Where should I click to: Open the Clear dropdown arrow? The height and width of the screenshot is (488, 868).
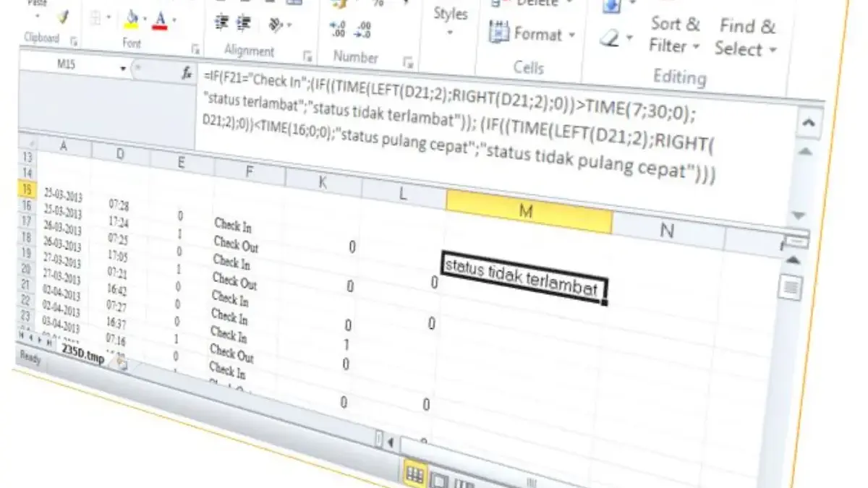click(629, 38)
